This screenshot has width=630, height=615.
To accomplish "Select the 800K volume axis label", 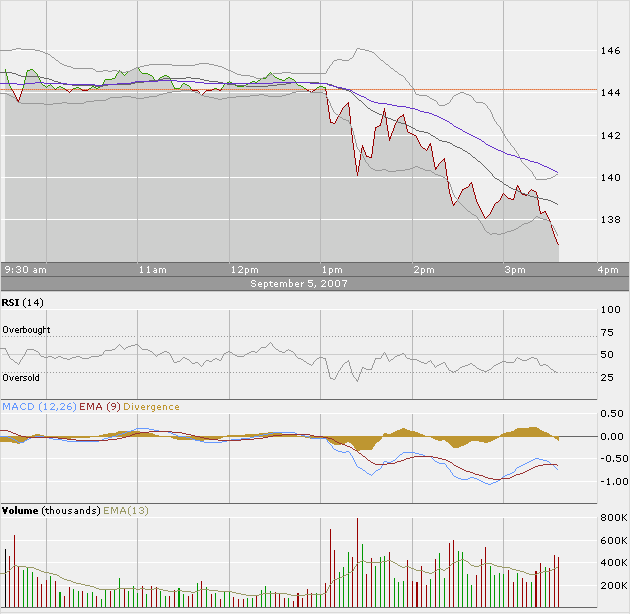I will click(613, 519).
